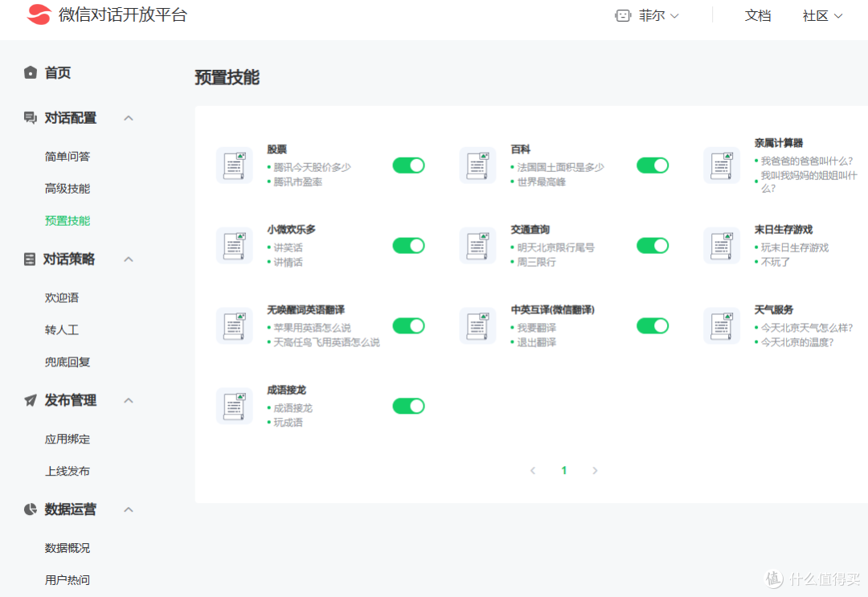Go to the next page arrow
This screenshot has width=868, height=597.
pos(595,470)
